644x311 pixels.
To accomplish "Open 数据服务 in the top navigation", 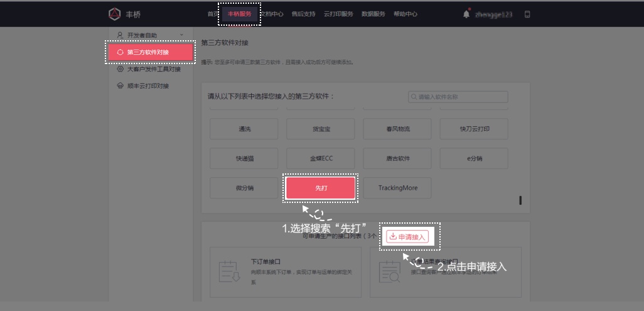I will pos(373,14).
